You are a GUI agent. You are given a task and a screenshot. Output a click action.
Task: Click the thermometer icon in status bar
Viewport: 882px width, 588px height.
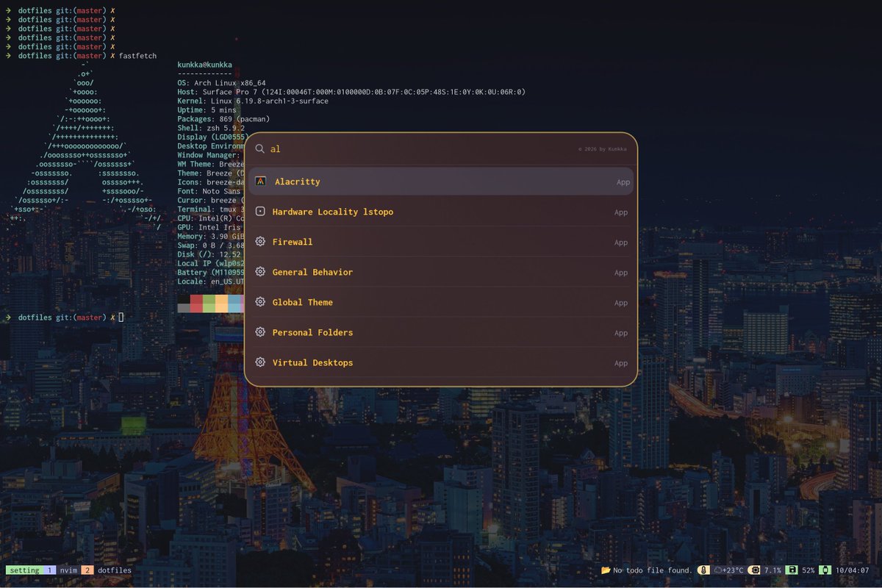point(704,570)
